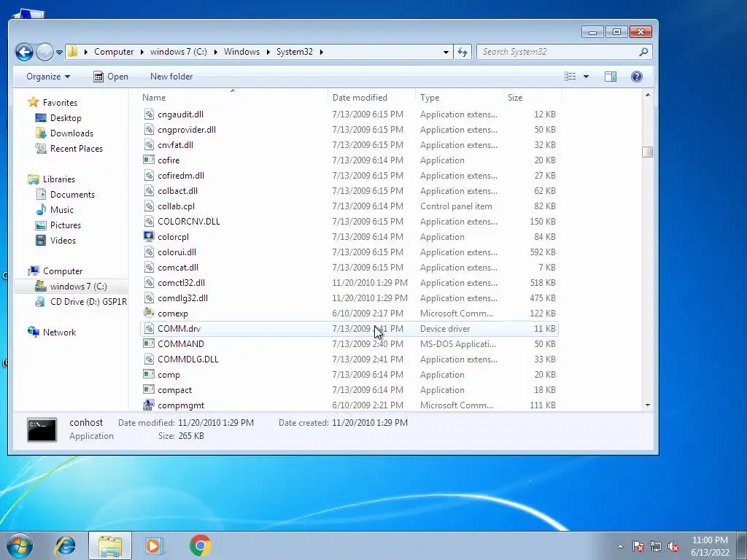Image resolution: width=747 pixels, height=560 pixels.
Task: Open the address bar history dropdown
Action: tap(446, 52)
